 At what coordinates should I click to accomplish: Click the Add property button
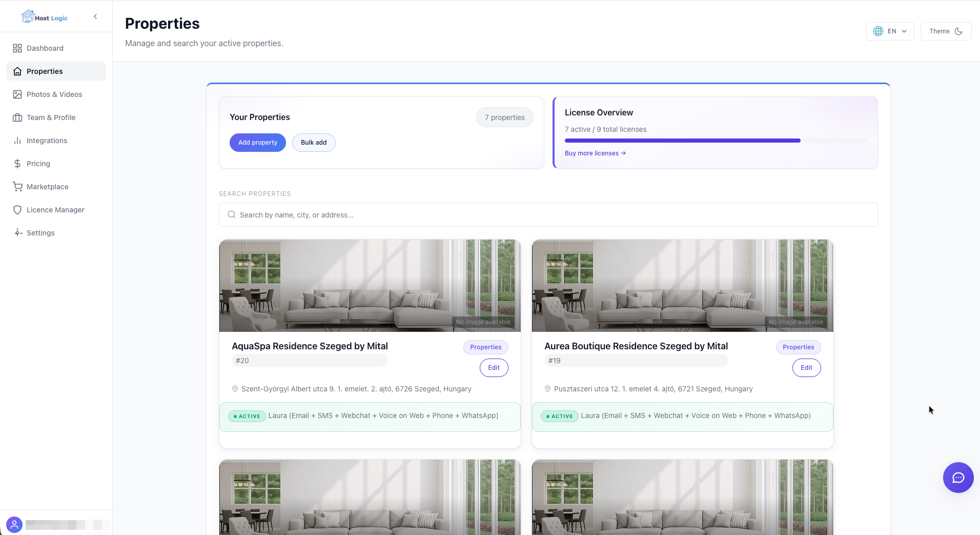pos(258,143)
